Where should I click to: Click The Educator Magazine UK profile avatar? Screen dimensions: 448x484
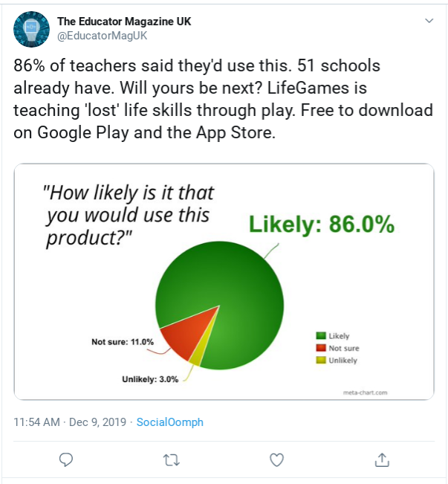point(30,29)
